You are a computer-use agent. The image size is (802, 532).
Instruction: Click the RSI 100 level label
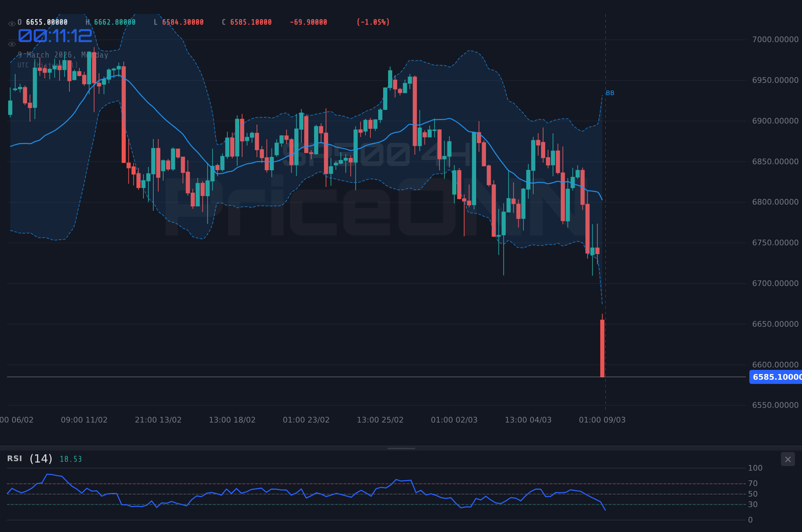pos(755,468)
